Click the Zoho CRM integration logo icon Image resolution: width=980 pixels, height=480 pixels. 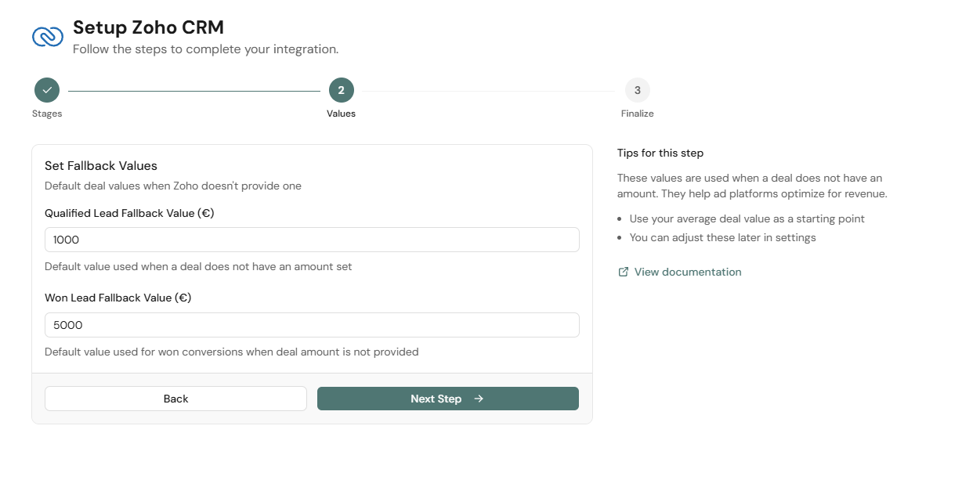click(x=47, y=35)
